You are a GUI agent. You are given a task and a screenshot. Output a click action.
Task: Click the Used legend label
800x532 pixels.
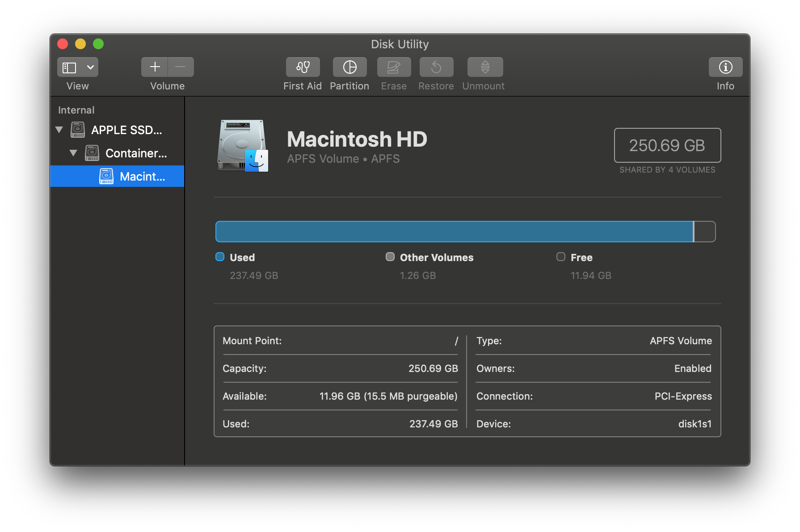(242, 258)
